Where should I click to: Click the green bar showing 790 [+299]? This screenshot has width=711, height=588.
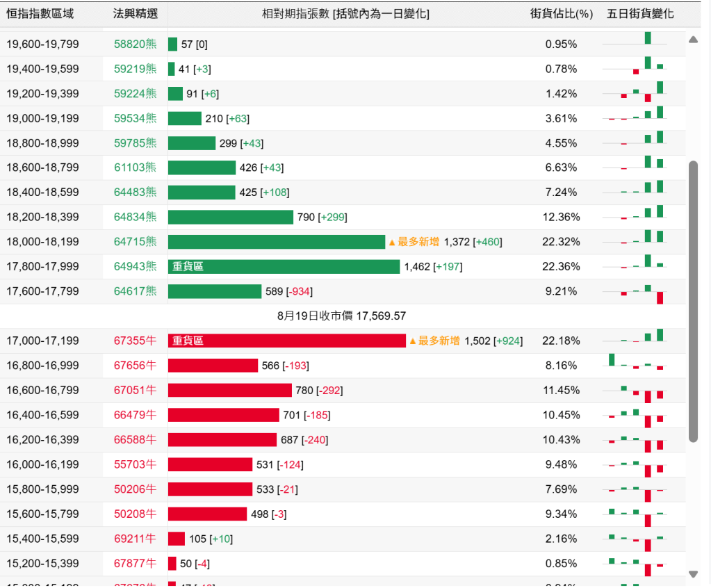[x=231, y=218]
